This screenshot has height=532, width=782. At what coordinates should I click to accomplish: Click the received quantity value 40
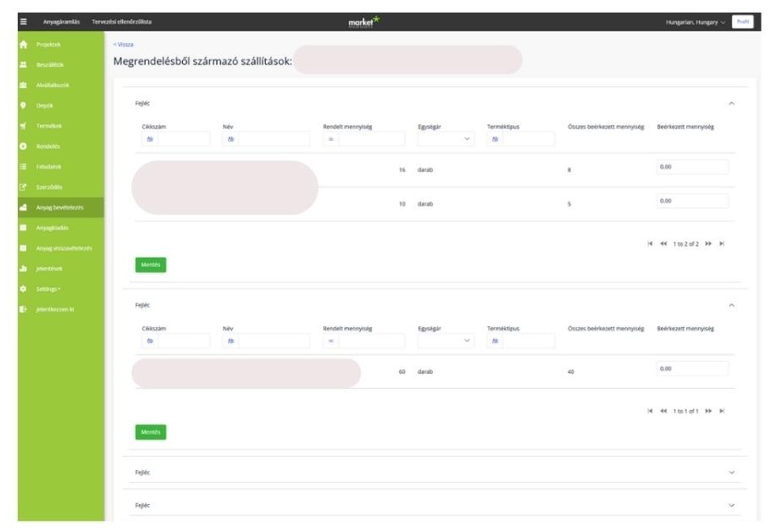[x=571, y=372]
